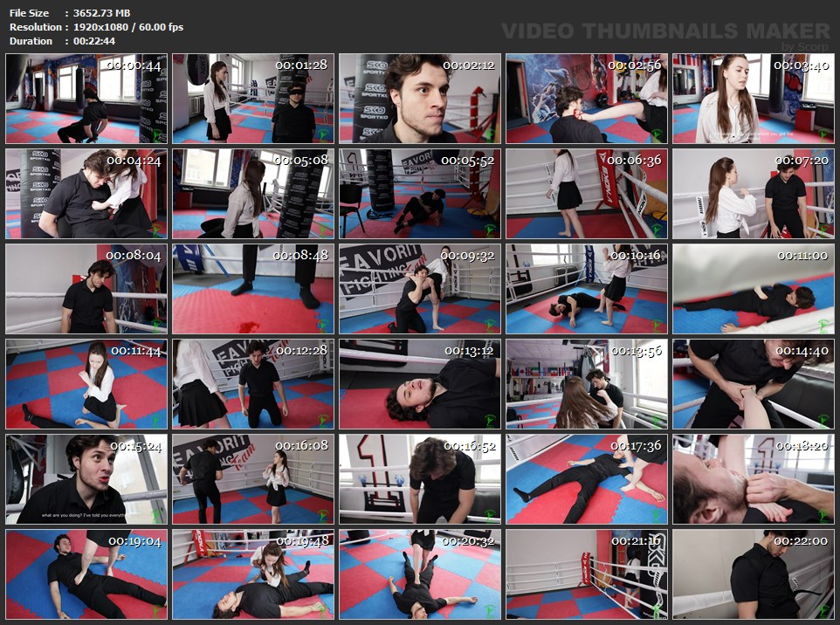
Task: Click the 00:11:00 thumbnail
Action: tap(754, 289)
